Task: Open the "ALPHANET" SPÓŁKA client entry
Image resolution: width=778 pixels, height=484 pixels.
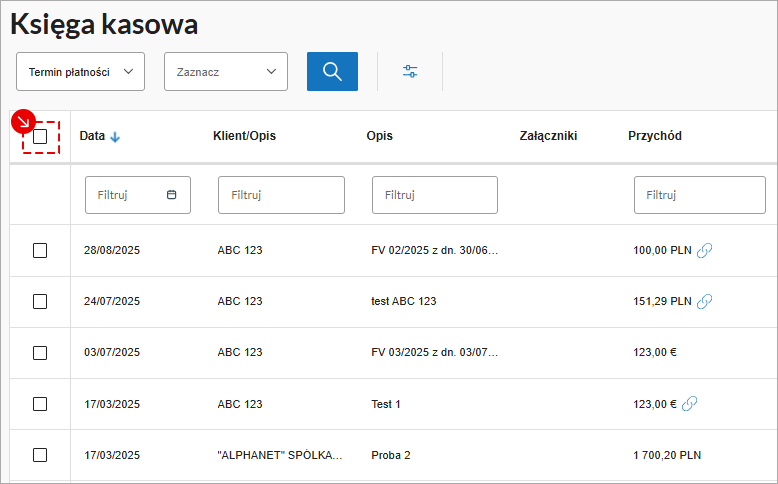Action: tap(280, 455)
